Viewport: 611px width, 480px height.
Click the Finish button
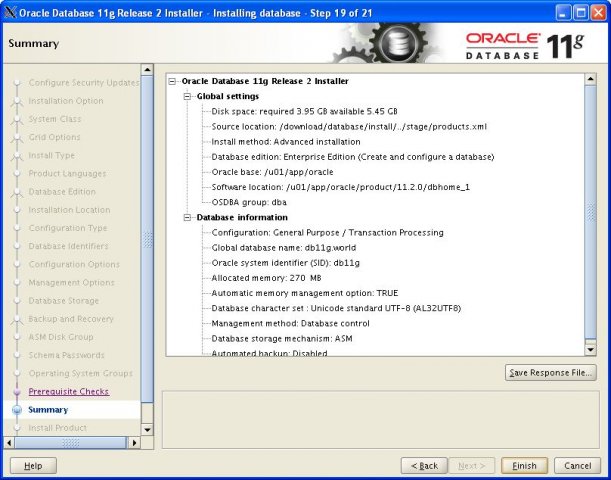coord(524,466)
